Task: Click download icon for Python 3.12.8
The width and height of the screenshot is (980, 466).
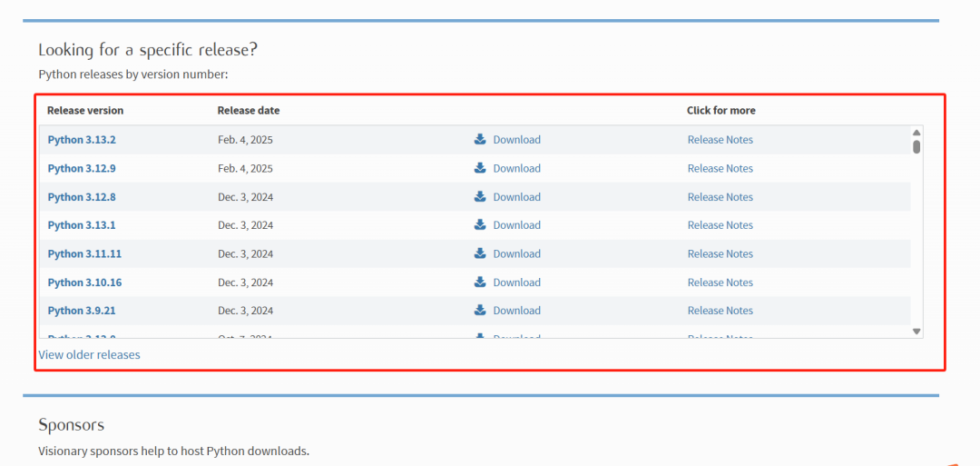Action: (480, 196)
